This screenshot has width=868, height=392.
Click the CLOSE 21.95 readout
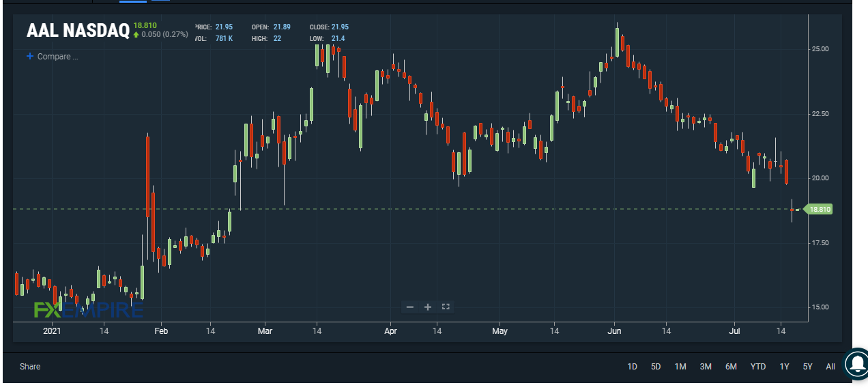(x=329, y=27)
